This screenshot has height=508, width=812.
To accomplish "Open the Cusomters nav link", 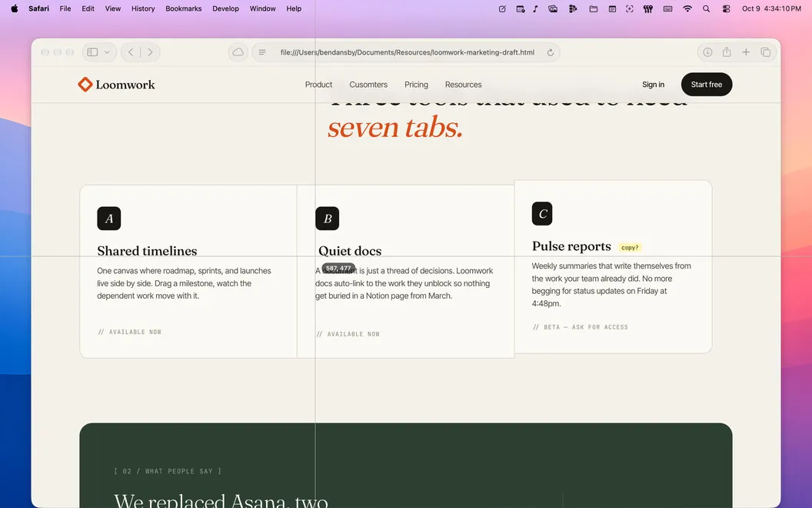I will [x=368, y=85].
